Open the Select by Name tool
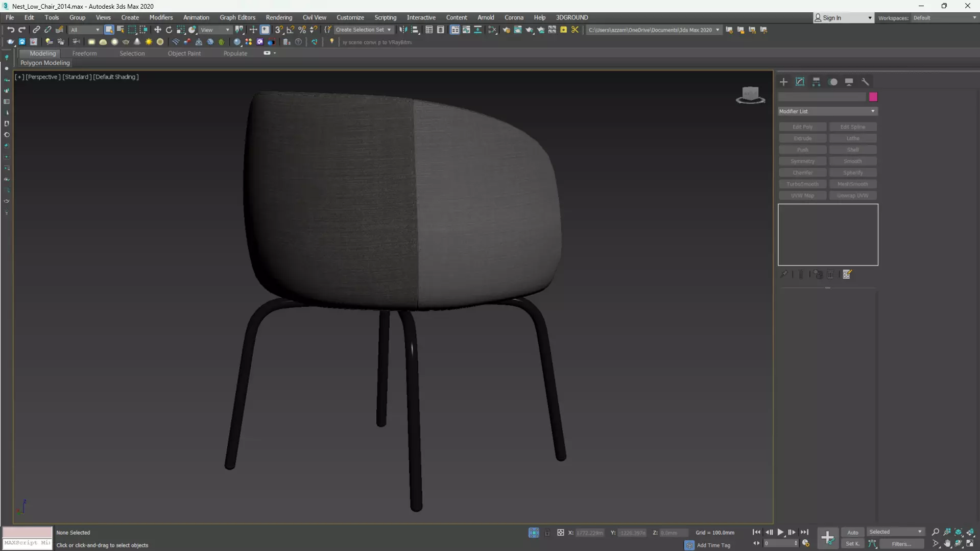This screenshot has height=551, width=980. [121, 30]
